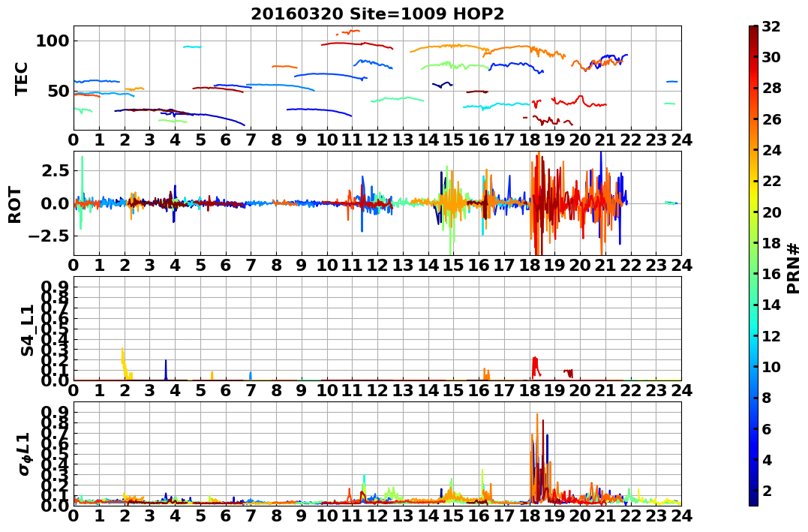Click the "S4_L1" y-axis label

coord(27,330)
